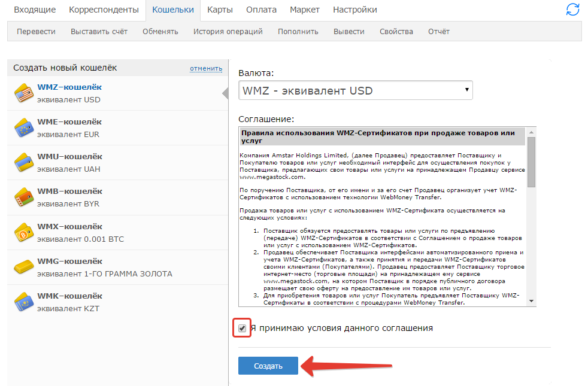Click the 'Я принимаю условия' label
This screenshot has height=386, width=588.
coord(342,329)
